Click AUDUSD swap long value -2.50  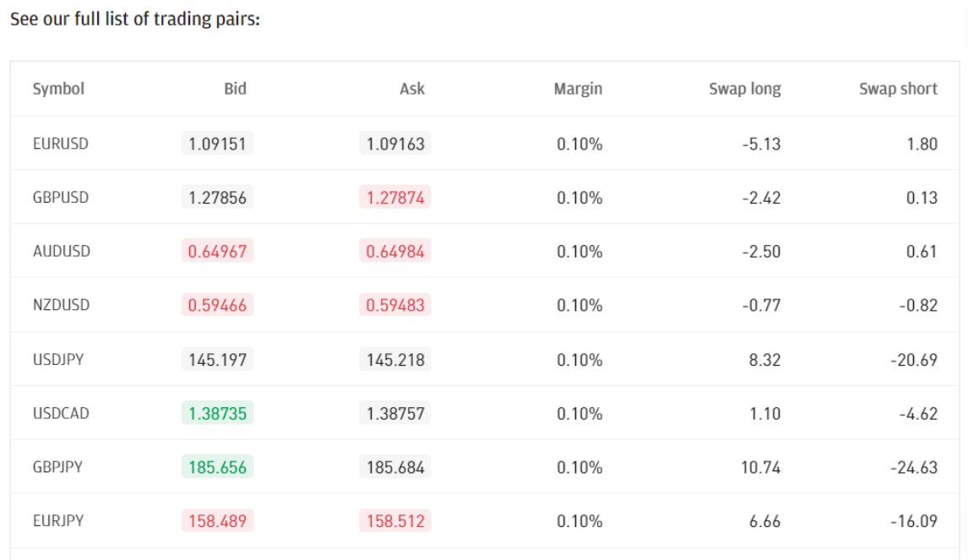point(761,252)
